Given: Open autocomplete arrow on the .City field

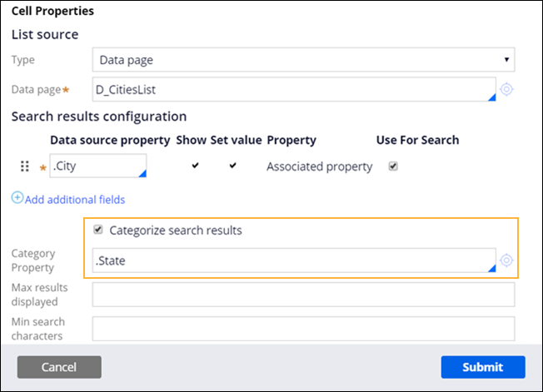Looking at the screenshot, I should pos(142,174).
